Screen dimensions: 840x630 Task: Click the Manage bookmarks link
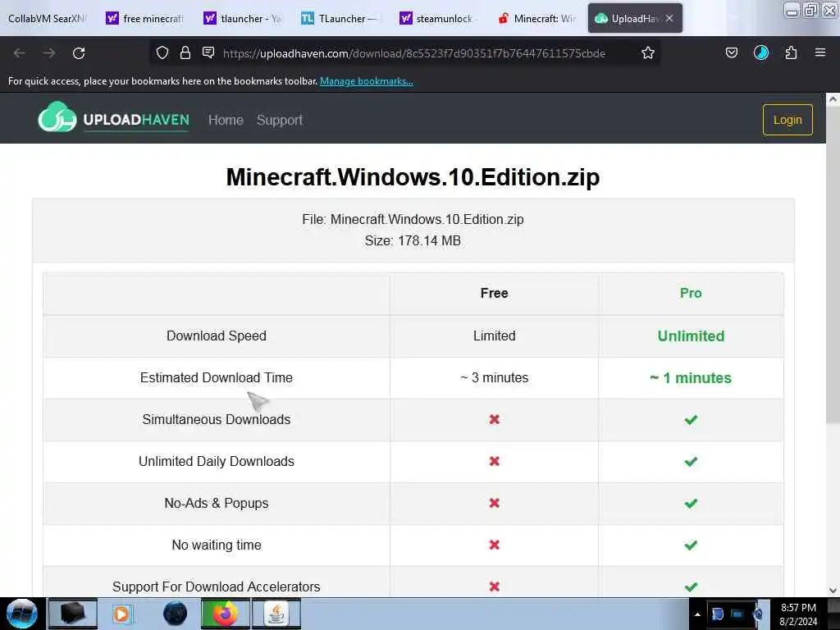(367, 81)
